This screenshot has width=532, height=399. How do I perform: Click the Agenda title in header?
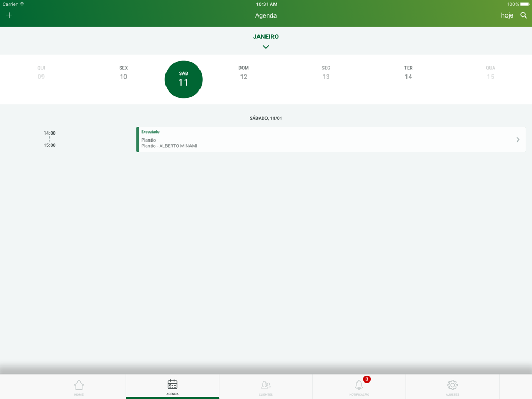[x=266, y=15]
